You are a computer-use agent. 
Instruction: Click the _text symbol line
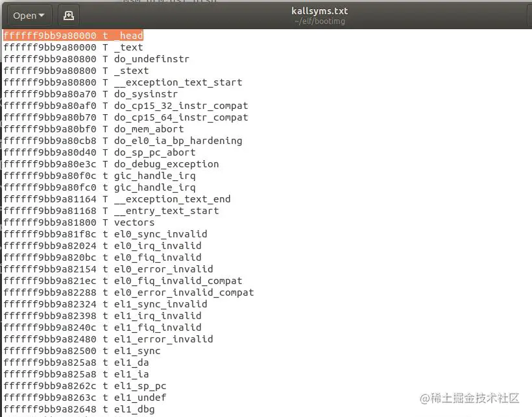(x=73, y=47)
